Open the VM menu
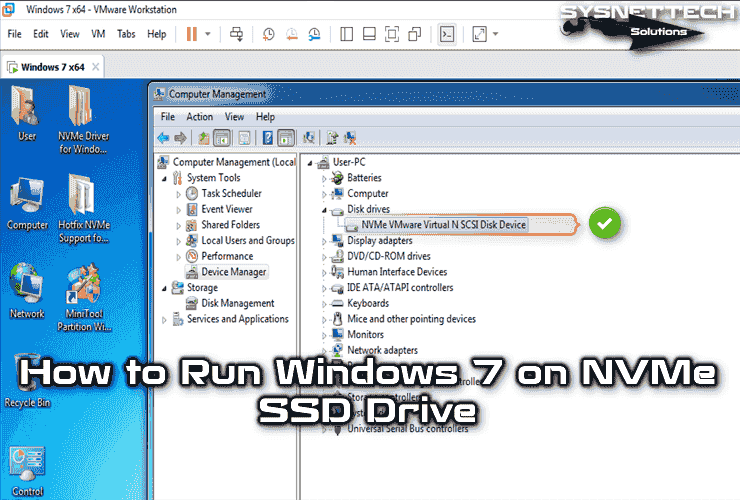 (x=98, y=34)
